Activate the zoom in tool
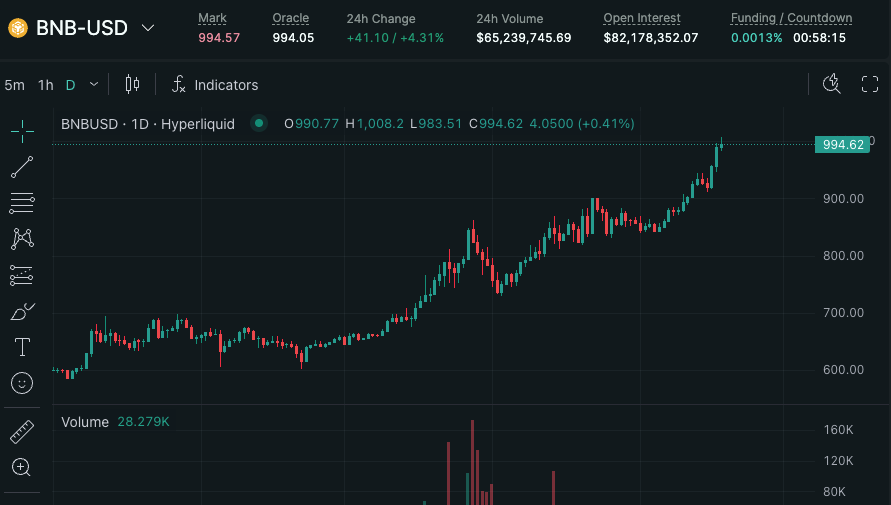The width and height of the screenshot is (891, 505). click(21, 468)
